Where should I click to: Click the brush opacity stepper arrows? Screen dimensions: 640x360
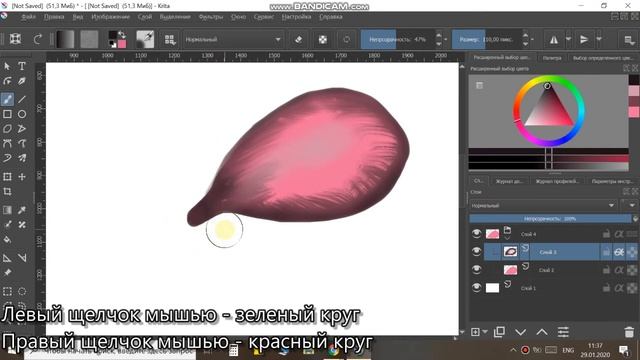click(439, 39)
